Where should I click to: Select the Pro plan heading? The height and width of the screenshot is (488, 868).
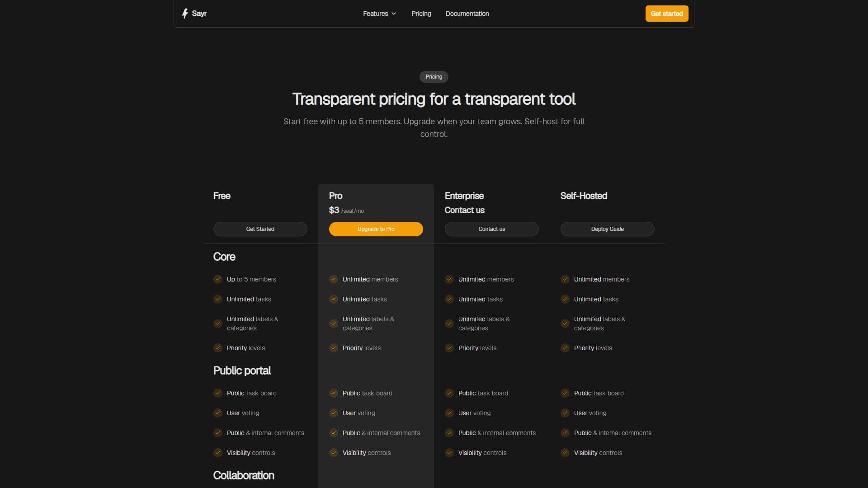(x=335, y=196)
